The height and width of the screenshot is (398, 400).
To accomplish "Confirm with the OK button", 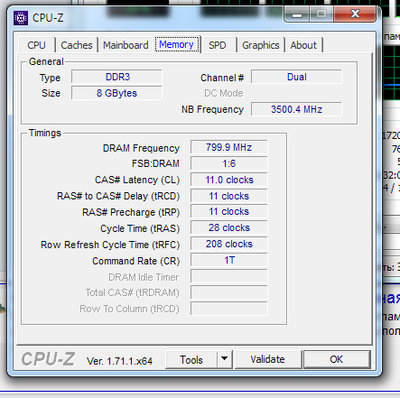I will pos(336,359).
